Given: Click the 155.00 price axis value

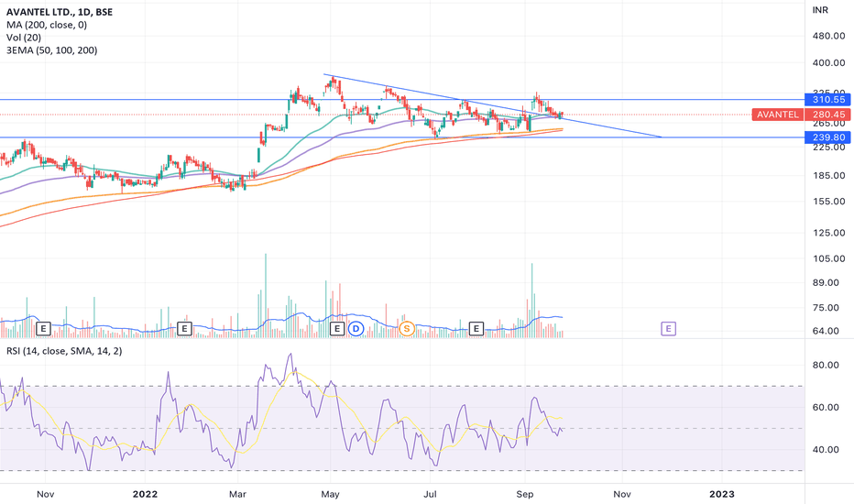Looking at the screenshot, I should click(x=829, y=201).
